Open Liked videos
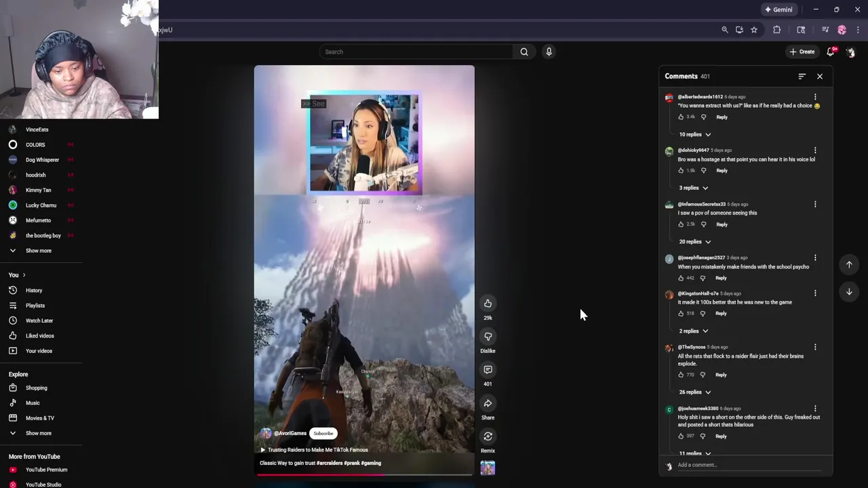Screen dimensions: 868x488 [x=41, y=336]
